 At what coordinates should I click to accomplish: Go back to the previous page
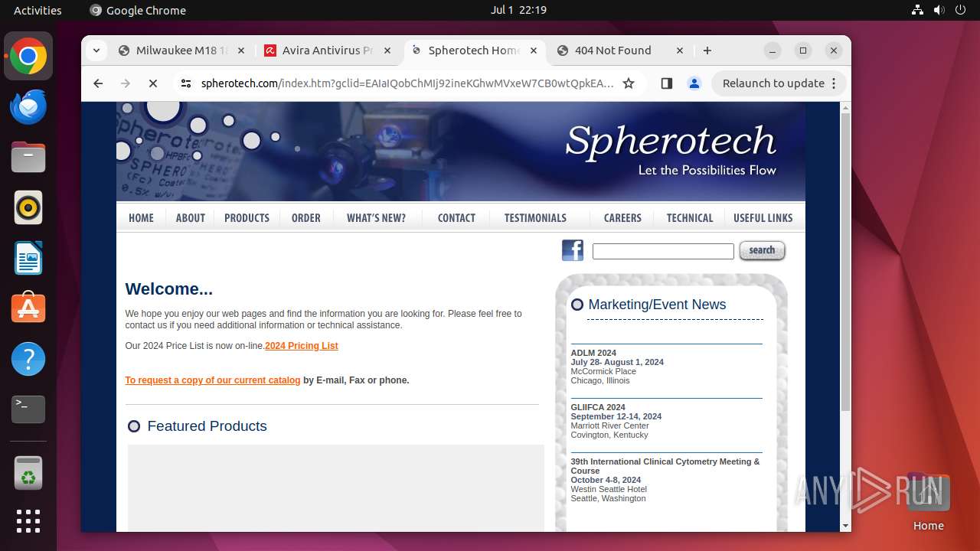coord(98,83)
